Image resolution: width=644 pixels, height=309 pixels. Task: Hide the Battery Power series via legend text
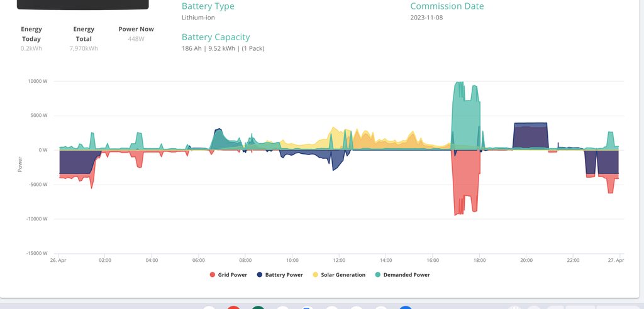pyautogui.click(x=284, y=275)
